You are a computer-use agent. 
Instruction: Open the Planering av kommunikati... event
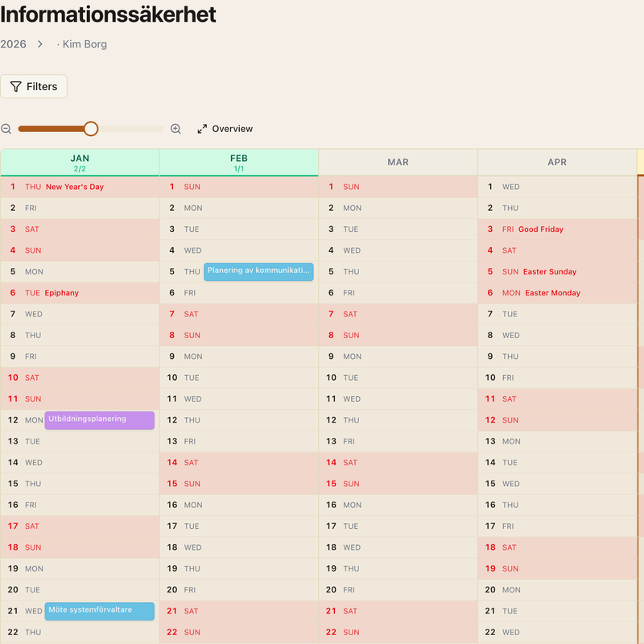click(258, 272)
